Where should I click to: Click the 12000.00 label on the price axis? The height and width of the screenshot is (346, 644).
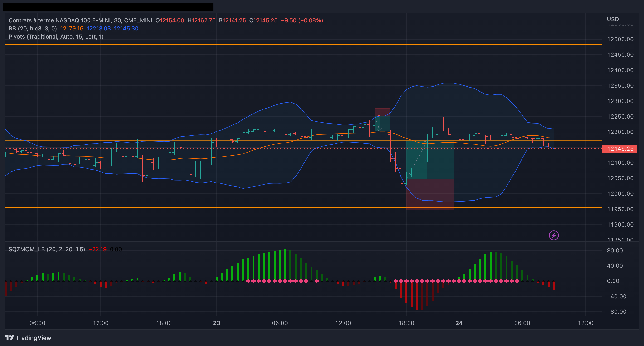point(620,194)
